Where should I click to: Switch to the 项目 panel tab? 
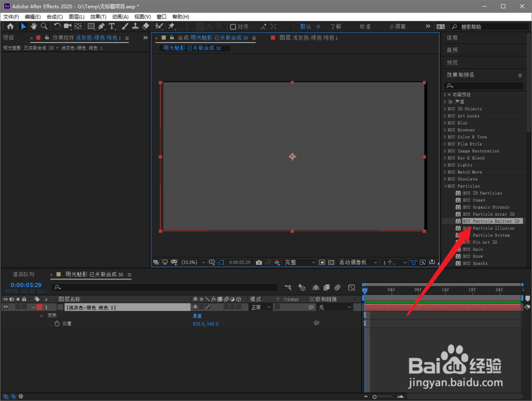pos(9,38)
